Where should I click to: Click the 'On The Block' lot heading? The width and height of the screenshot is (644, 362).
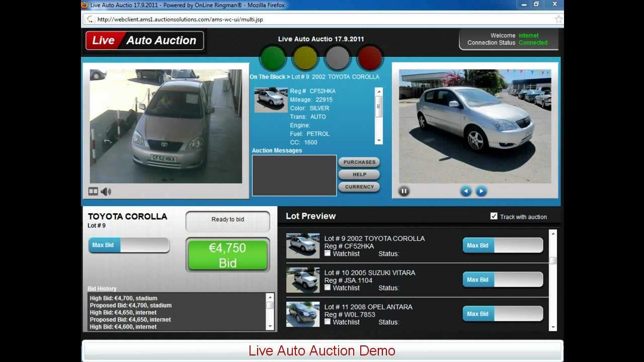[314, 77]
